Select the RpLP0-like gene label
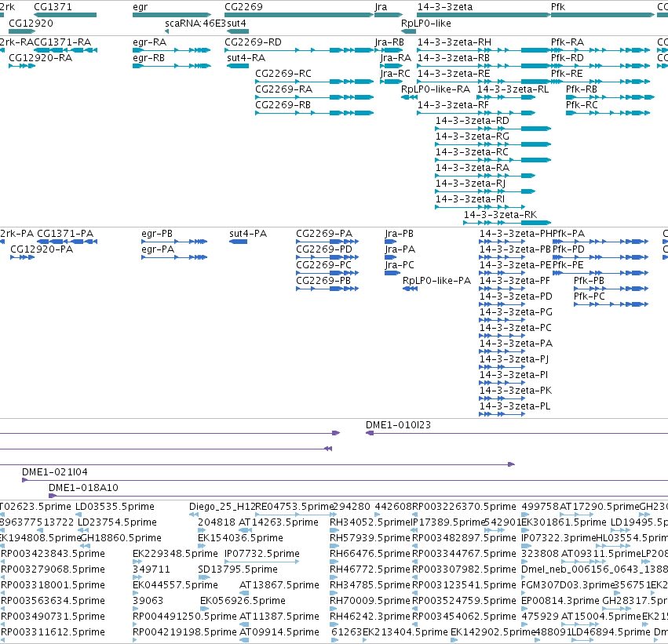The width and height of the screenshot is (668, 644). [x=425, y=23]
